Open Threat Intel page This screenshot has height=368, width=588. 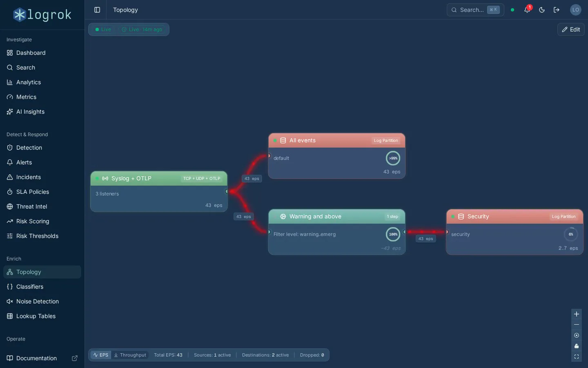click(x=42, y=206)
